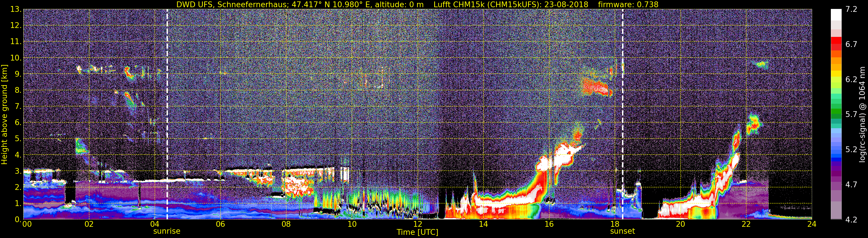Click the '06' time axis tick label
868x238 pixels.
[220, 224]
